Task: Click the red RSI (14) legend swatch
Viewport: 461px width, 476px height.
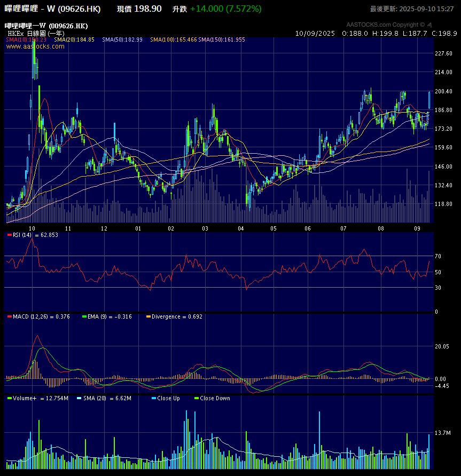Action: pos(10,235)
